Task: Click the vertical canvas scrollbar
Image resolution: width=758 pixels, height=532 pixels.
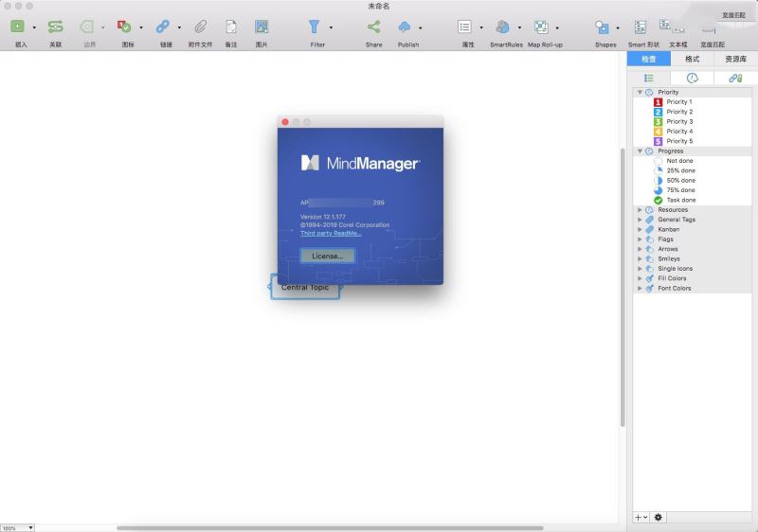Action: point(623,287)
